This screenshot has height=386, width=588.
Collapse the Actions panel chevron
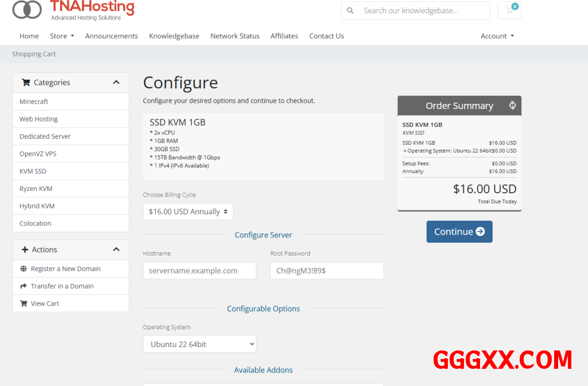pos(116,249)
